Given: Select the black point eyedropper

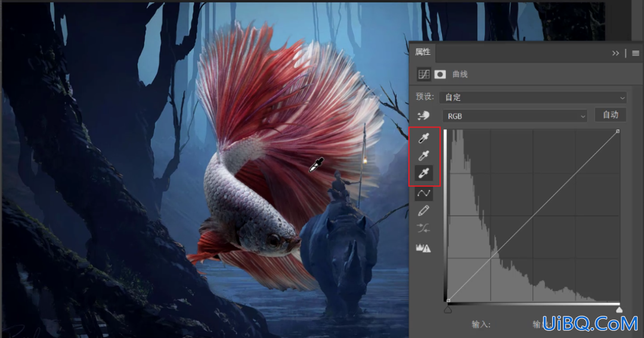Looking at the screenshot, I should (x=424, y=138).
